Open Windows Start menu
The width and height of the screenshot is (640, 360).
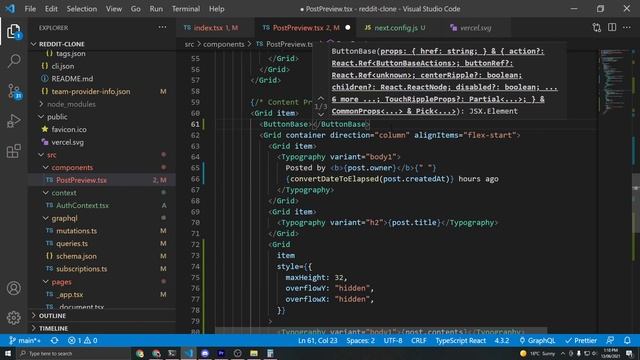pos(8,353)
